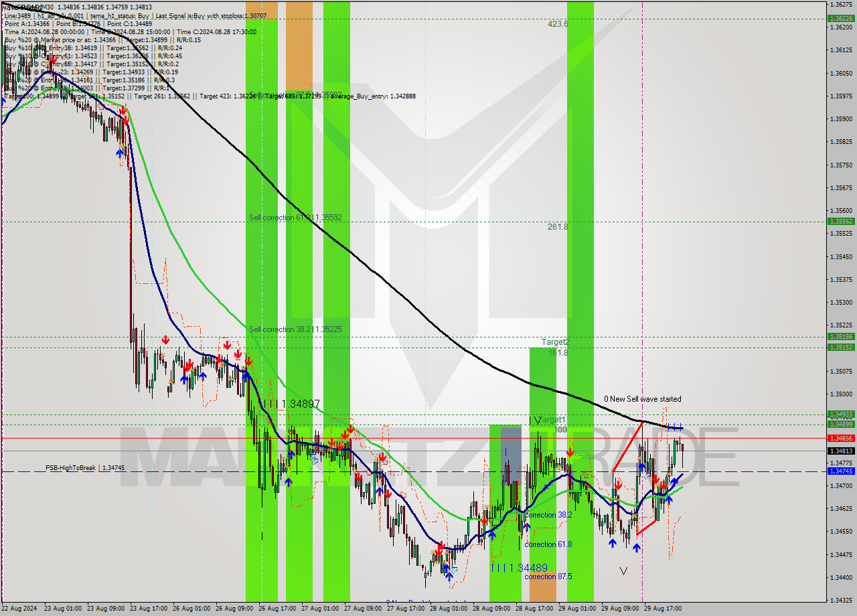
Task: Click the 1.34400 axis price tick
Action: click(x=840, y=577)
